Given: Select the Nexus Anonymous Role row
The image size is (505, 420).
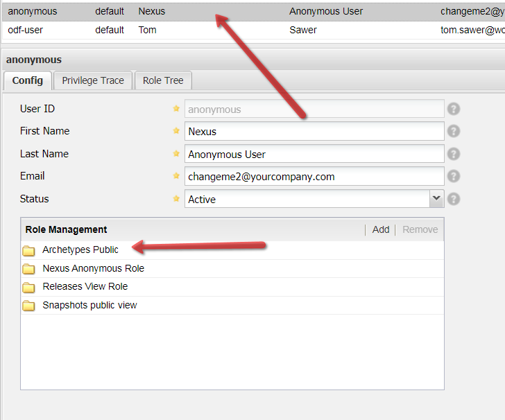Looking at the screenshot, I should click(x=232, y=268).
